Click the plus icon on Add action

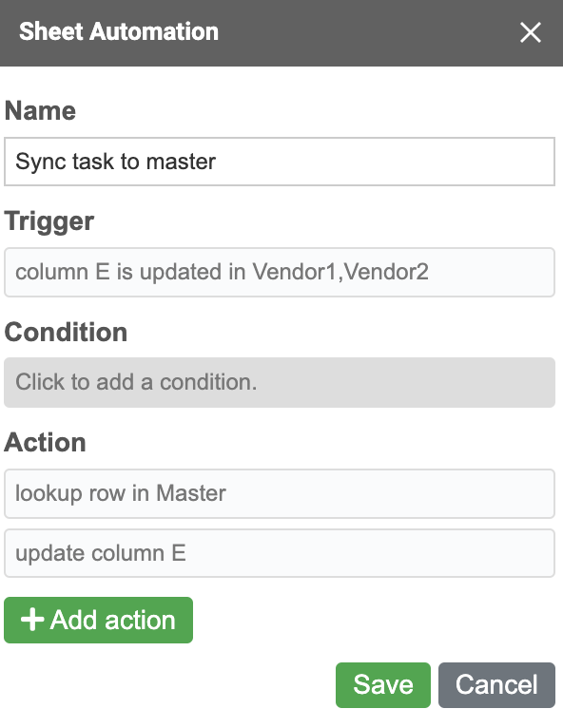(x=32, y=620)
